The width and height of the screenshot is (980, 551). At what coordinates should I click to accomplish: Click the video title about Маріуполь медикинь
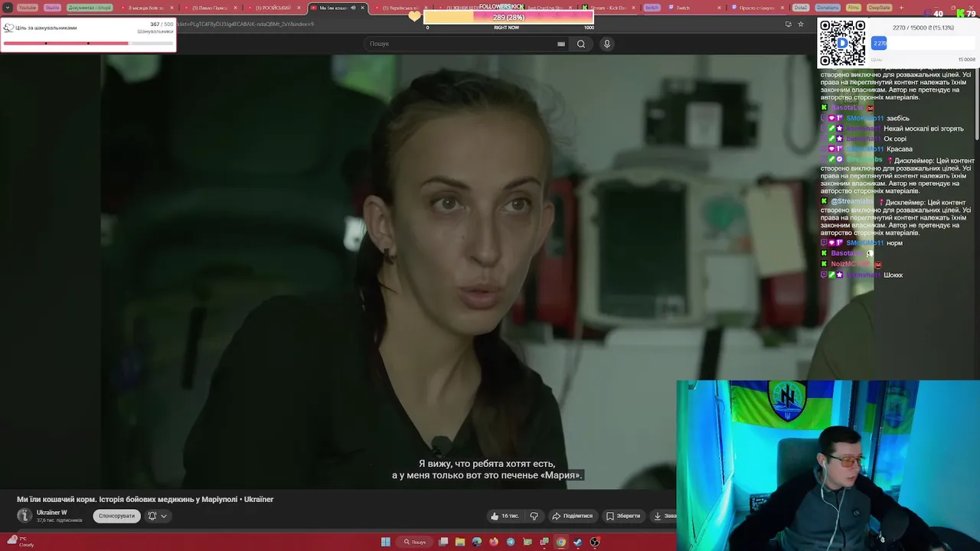[x=145, y=499]
